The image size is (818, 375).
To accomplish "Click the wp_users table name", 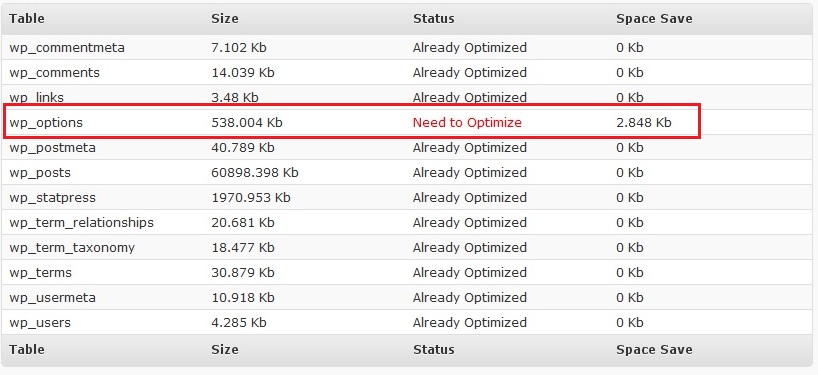I will click(40, 323).
